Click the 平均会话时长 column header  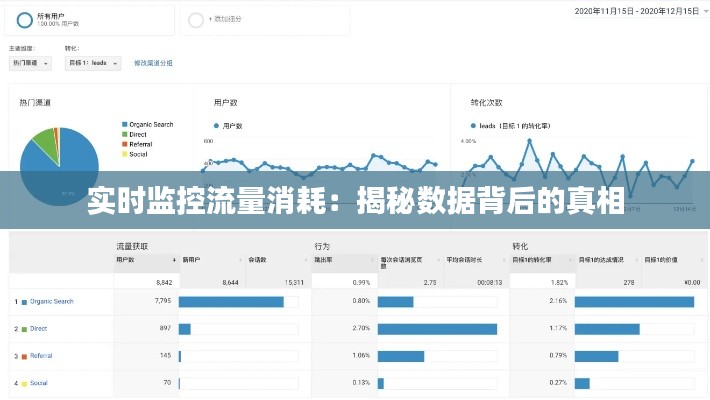[x=464, y=260]
